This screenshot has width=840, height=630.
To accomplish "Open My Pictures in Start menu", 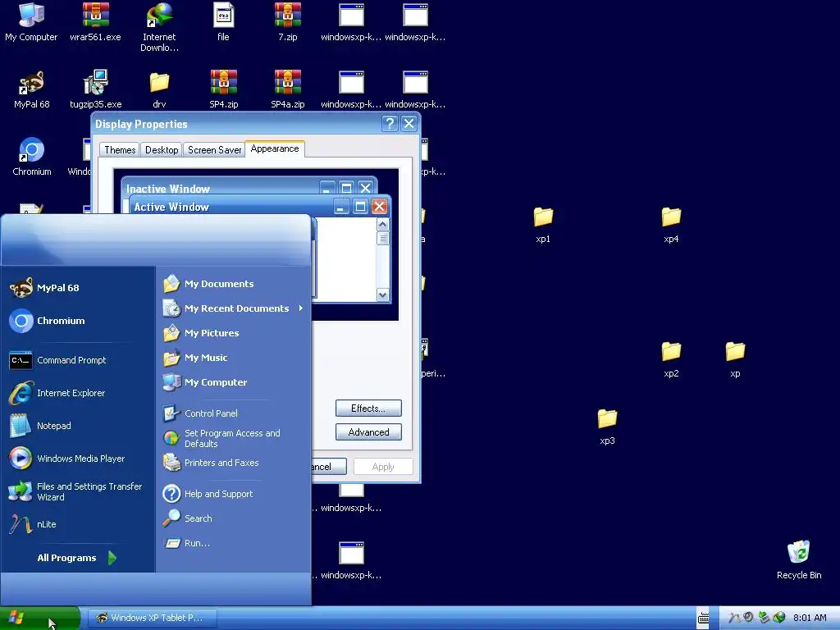I will pos(234,333).
